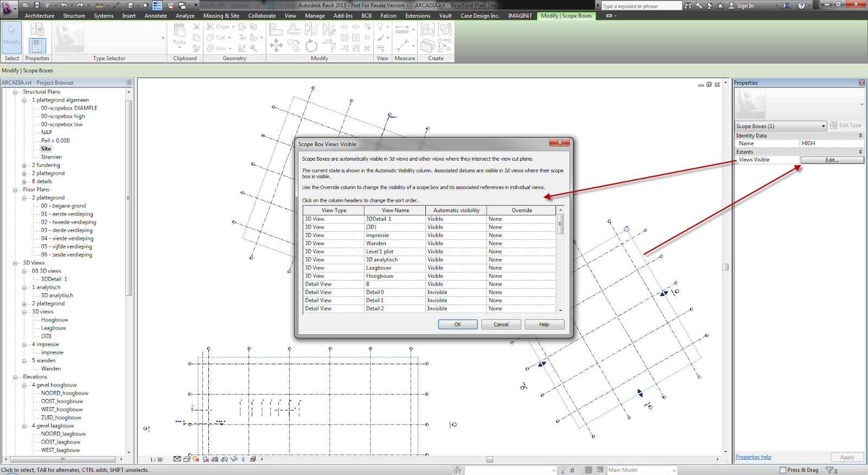
Task: Sort table by View Name column header
Action: tap(395, 211)
